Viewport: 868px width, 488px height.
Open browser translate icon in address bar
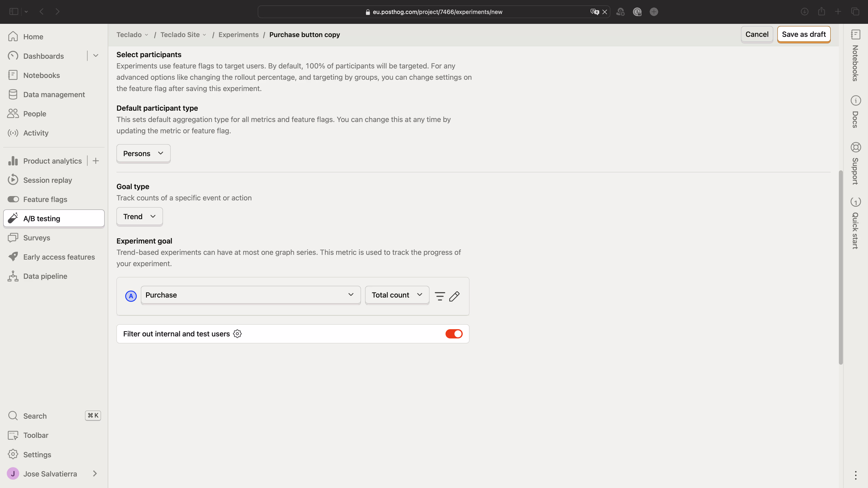point(594,12)
